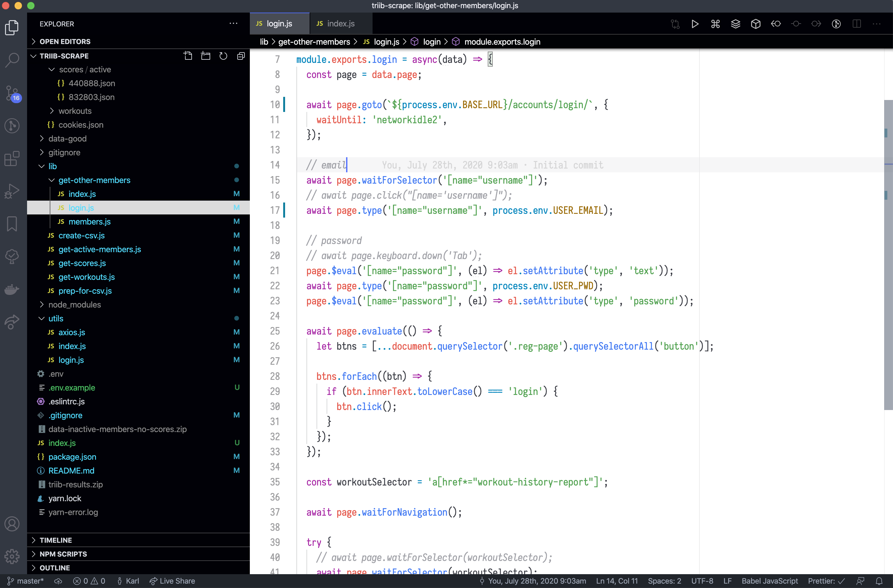Click the Run button in the editor toolbar
The width and height of the screenshot is (893, 588).
click(x=695, y=24)
